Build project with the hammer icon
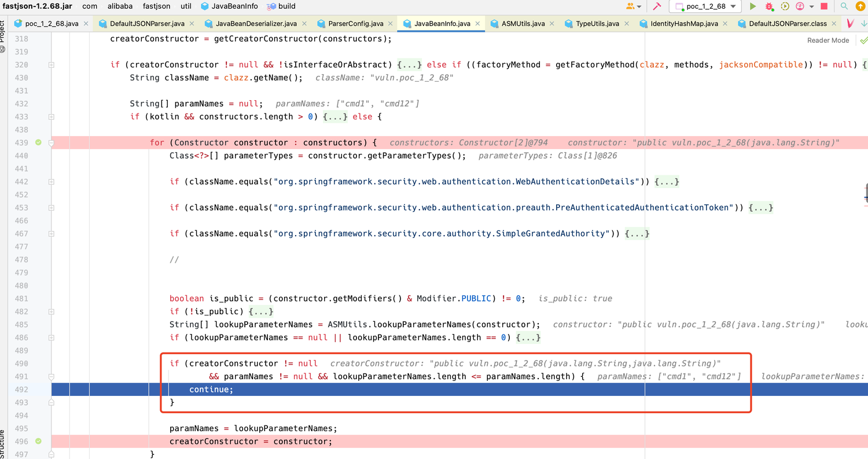 point(657,6)
